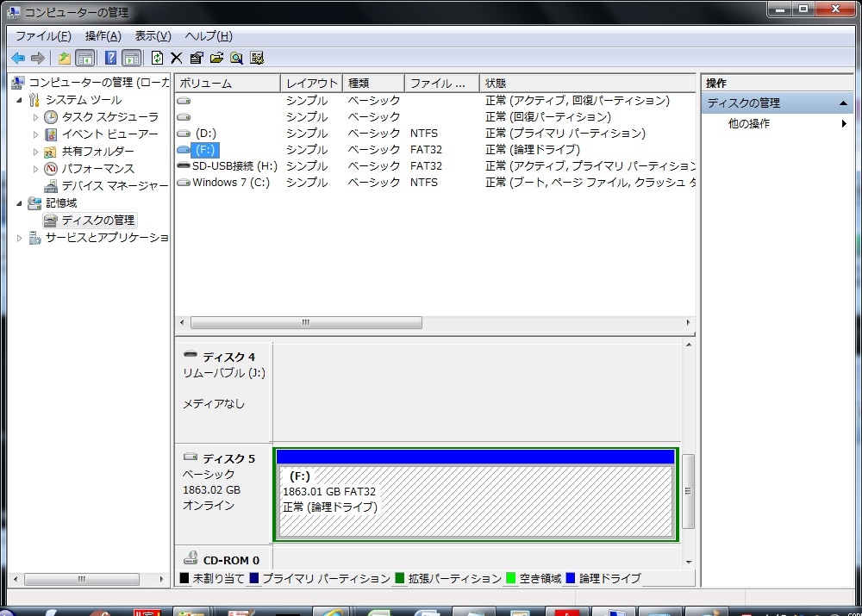Open the 操作(A) menu

coord(103,36)
